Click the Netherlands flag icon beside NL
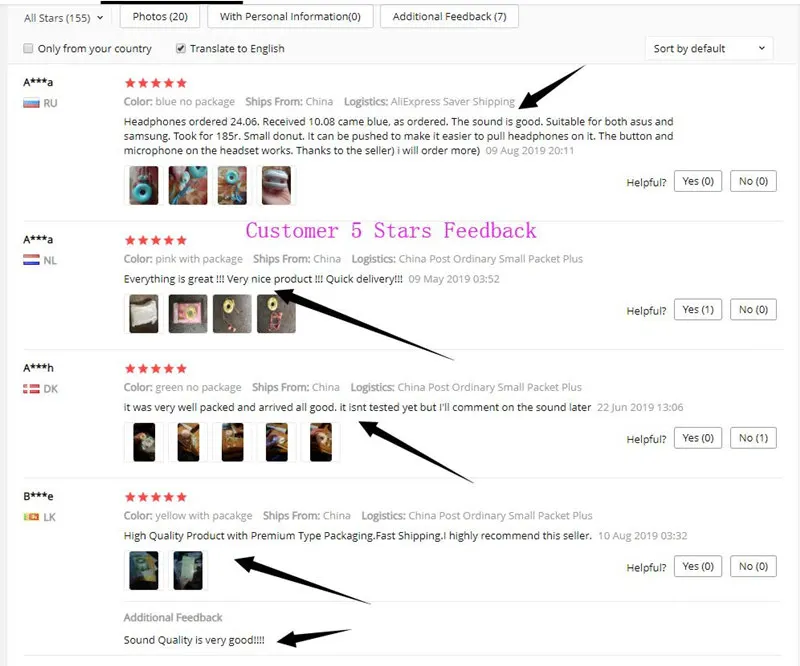This screenshot has height=666, width=800. click(x=31, y=260)
